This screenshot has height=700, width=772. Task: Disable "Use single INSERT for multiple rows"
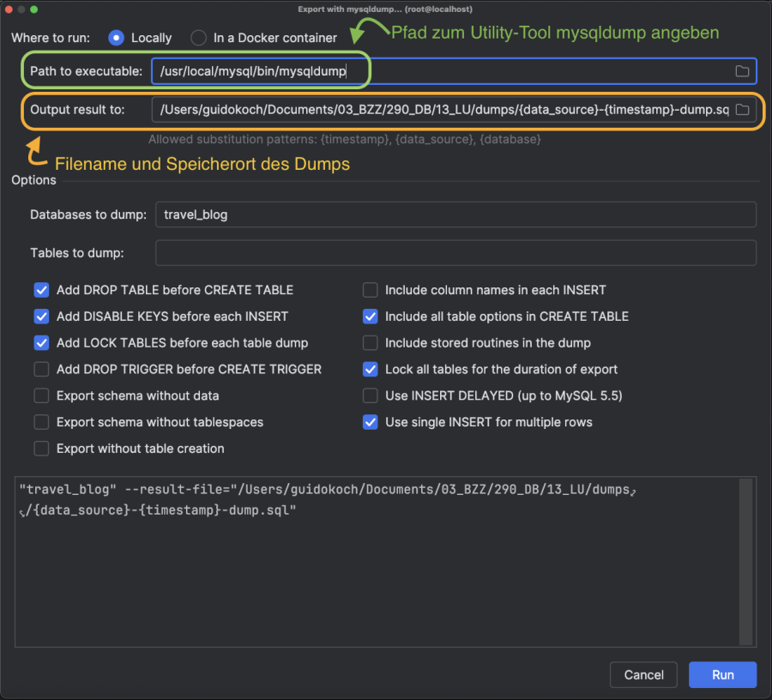(x=370, y=422)
